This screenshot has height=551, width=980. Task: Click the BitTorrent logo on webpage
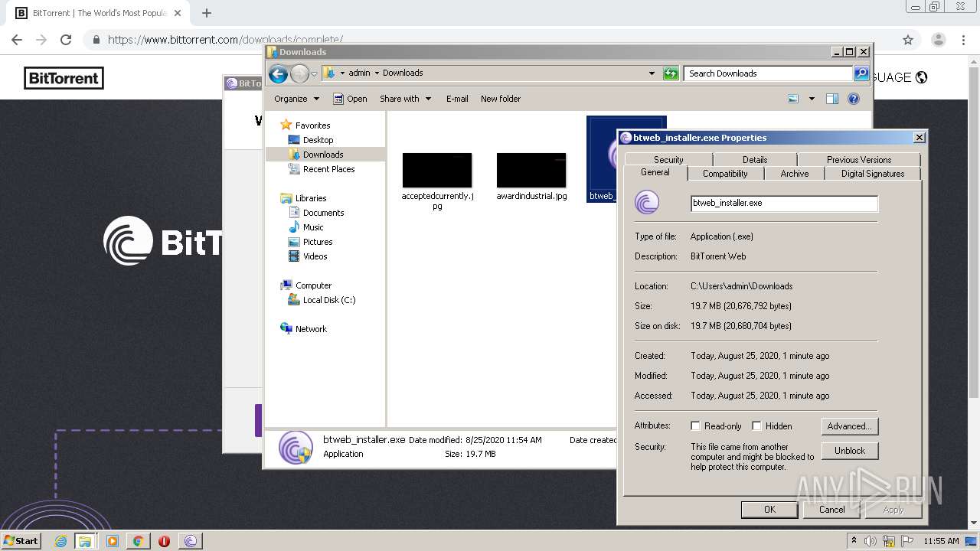pos(64,77)
